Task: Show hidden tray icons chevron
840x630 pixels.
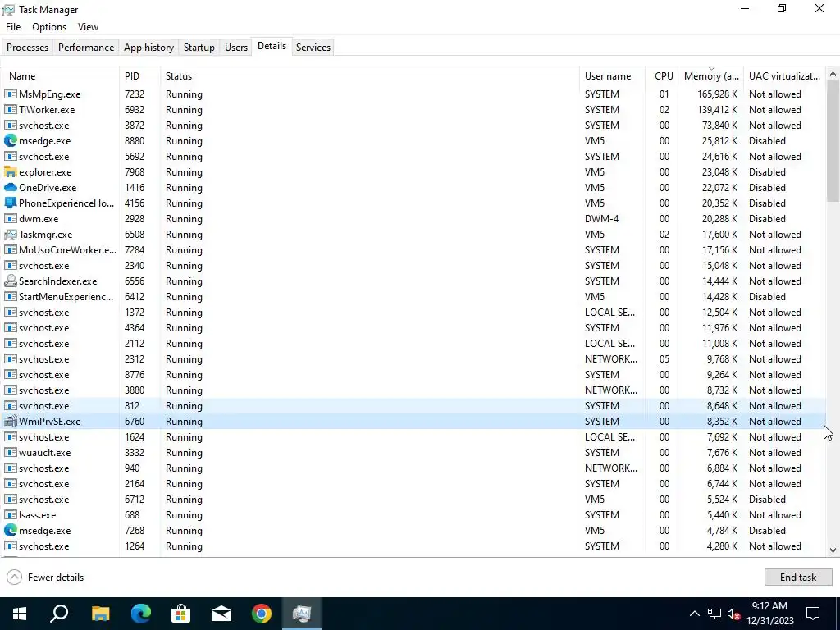Action: pyautogui.click(x=694, y=614)
